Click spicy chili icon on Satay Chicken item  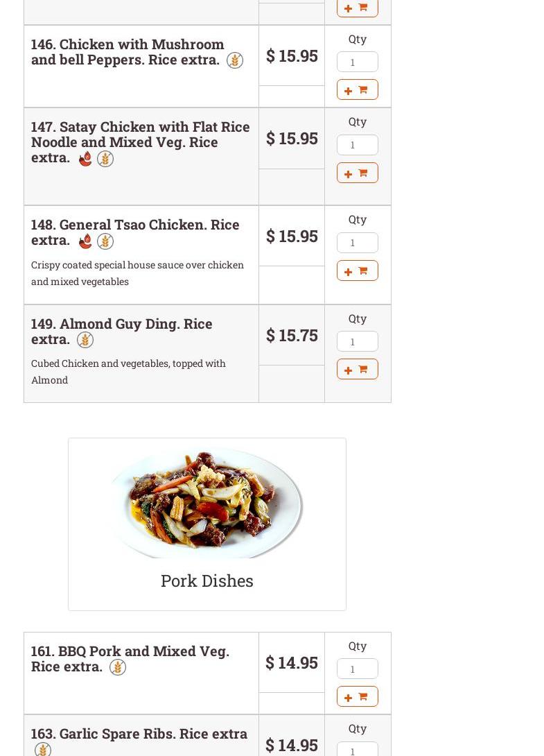tap(85, 159)
